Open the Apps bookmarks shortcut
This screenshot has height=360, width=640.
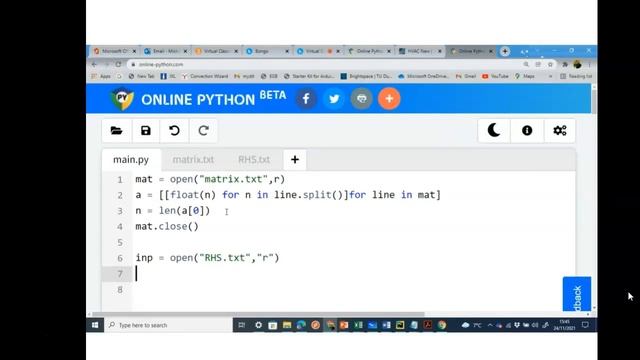tap(101, 76)
